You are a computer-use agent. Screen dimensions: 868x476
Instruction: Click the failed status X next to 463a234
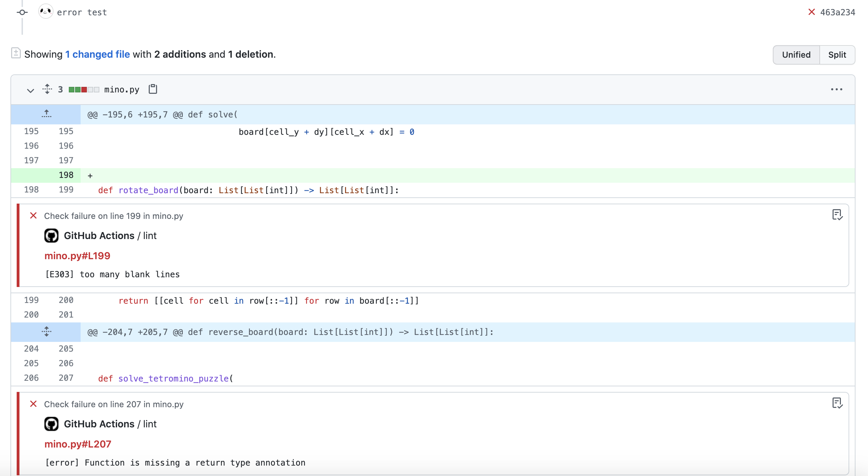pos(811,12)
